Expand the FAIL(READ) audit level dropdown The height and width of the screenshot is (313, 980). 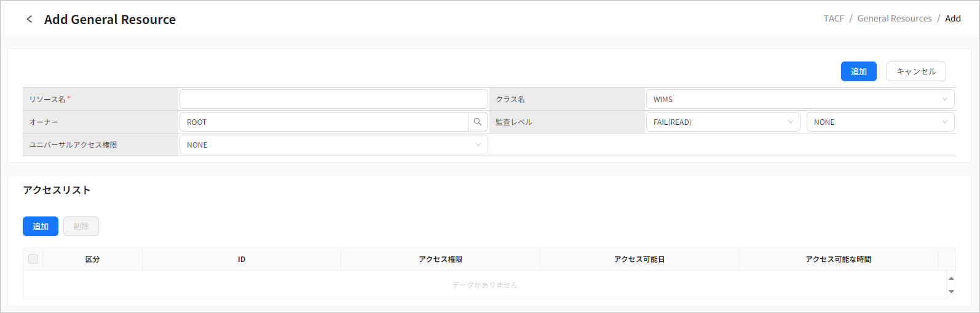coord(722,122)
